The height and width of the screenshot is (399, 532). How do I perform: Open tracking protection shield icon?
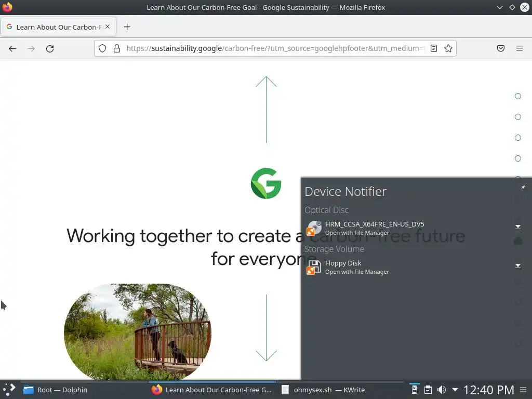[x=102, y=48]
